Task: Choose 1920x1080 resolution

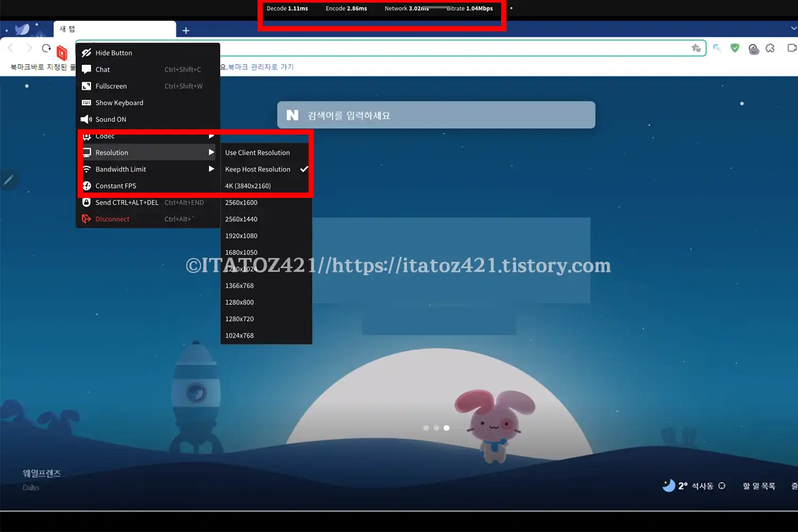Action: [266, 236]
